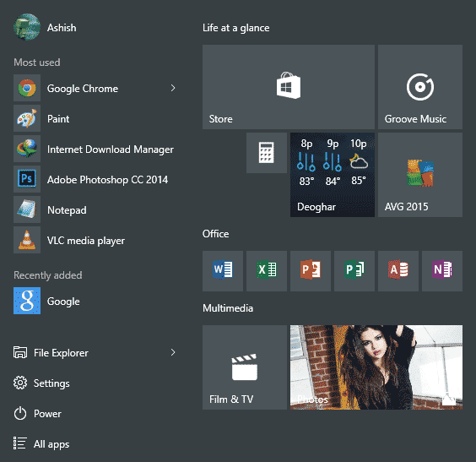Launch the AVG 2015 tile
Viewport: 476px width, 462px height.
click(x=420, y=175)
